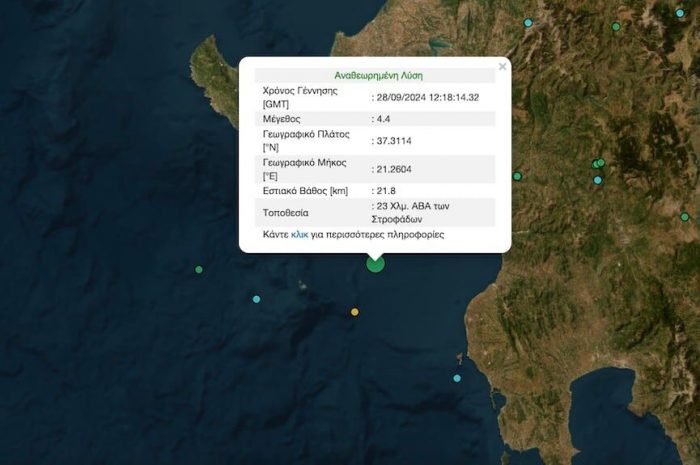Click the green marker in top right corner
Viewport: 700px width, 465px height.
(x=616, y=27)
